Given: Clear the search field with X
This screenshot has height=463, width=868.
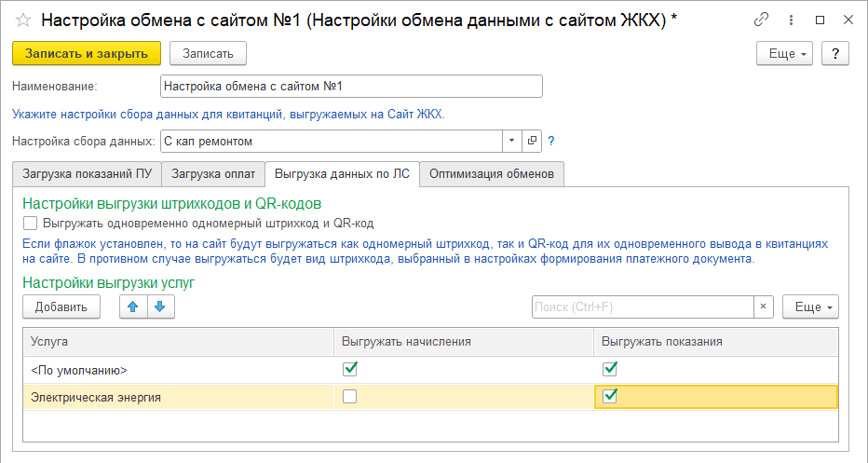Looking at the screenshot, I should point(763,306).
